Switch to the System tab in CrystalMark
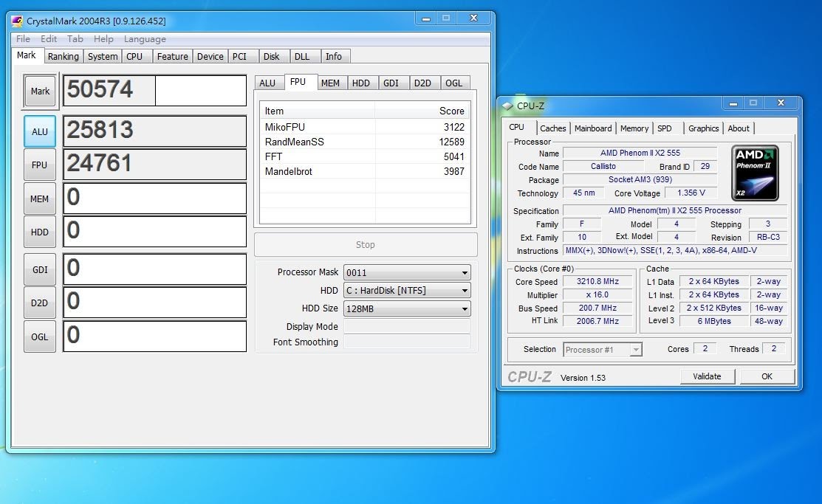This screenshot has width=822, height=504. [102, 57]
